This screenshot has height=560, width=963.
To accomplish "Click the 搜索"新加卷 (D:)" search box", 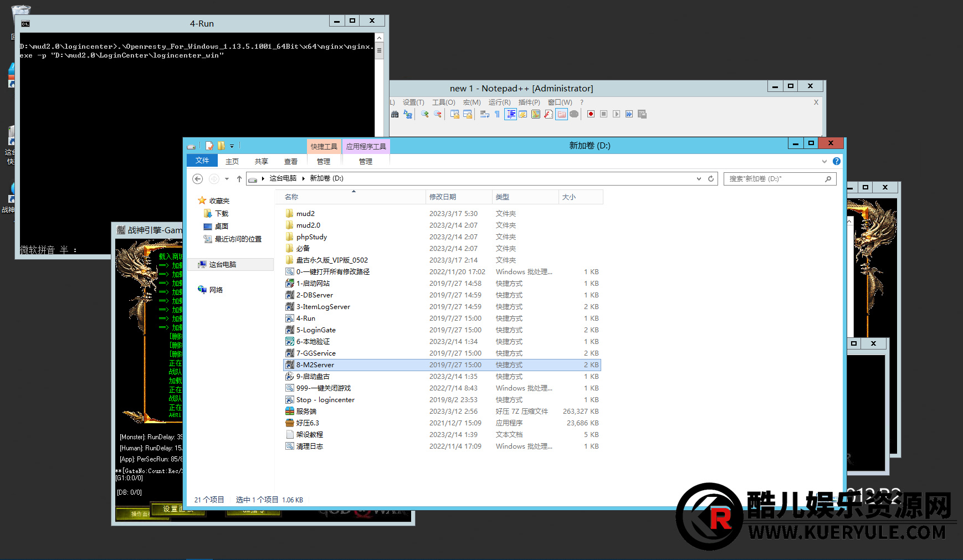I will (774, 179).
